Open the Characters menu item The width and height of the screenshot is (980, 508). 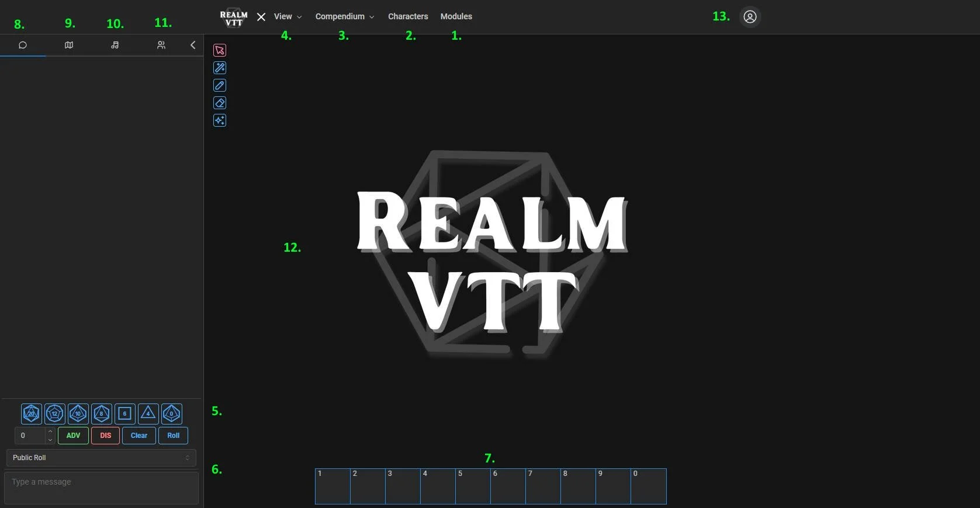408,17
